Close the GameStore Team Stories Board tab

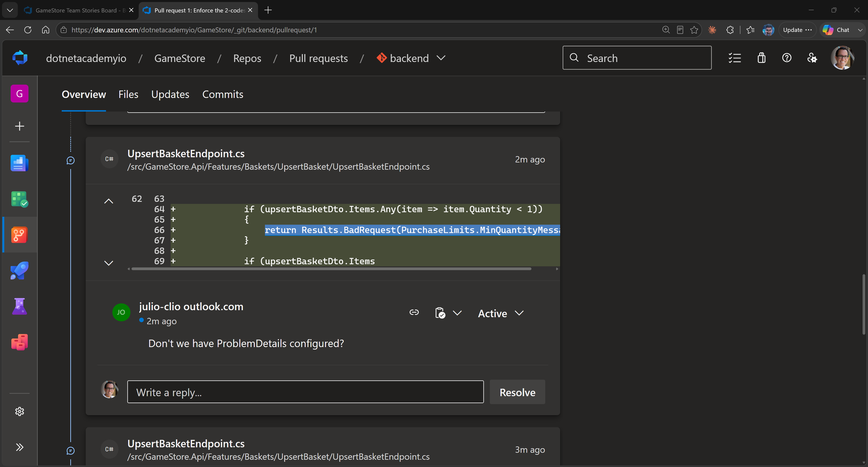tap(131, 10)
